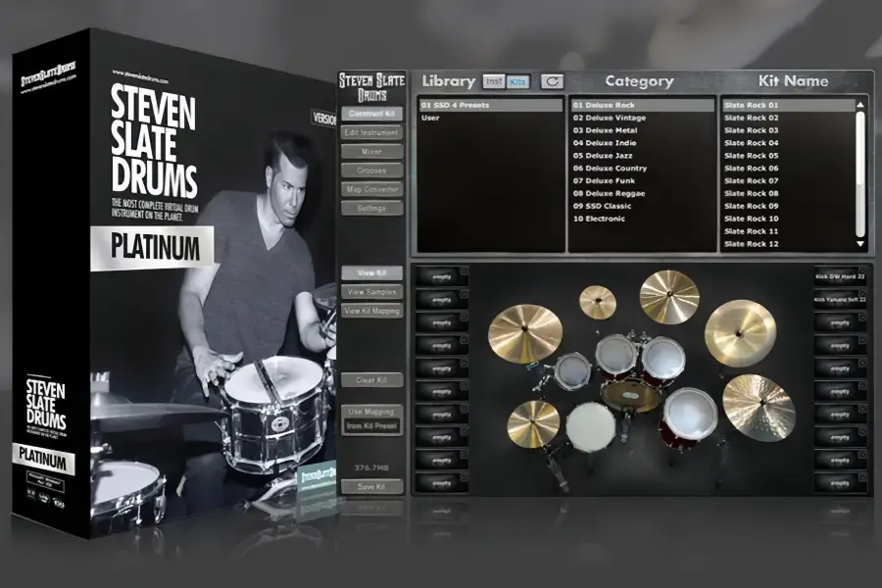
Task: Click the snare drum in the kit view
Action: [x=592, y=427]
